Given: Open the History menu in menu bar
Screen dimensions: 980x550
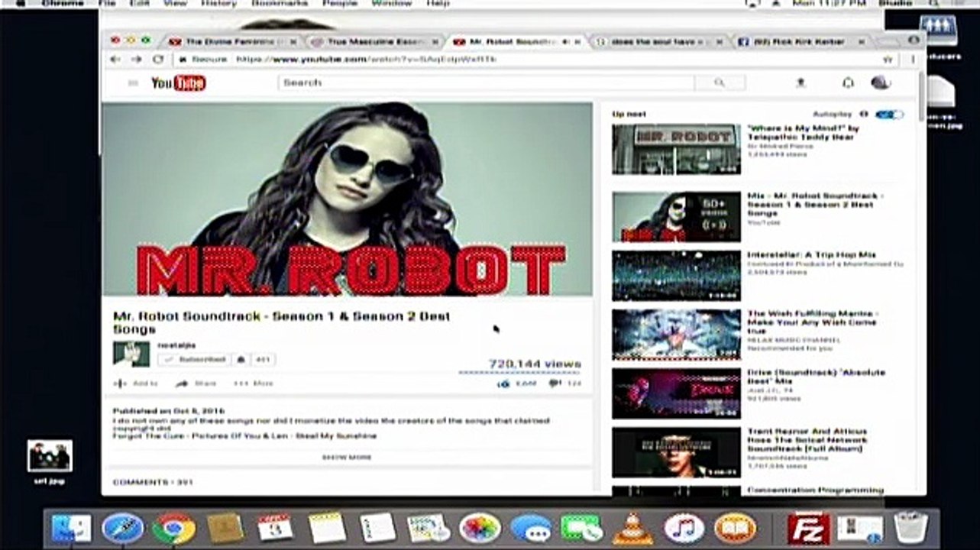Looking at the screenshot, I should [218, 4].
